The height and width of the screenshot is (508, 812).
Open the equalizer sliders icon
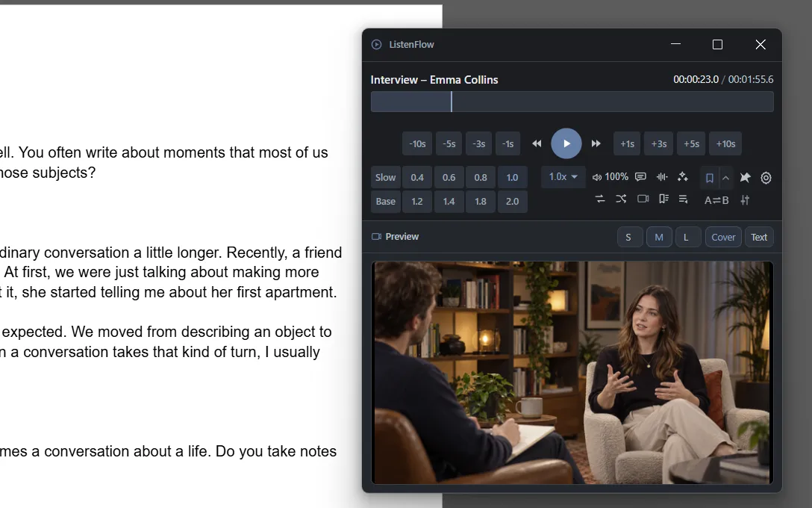coord(745,200)
